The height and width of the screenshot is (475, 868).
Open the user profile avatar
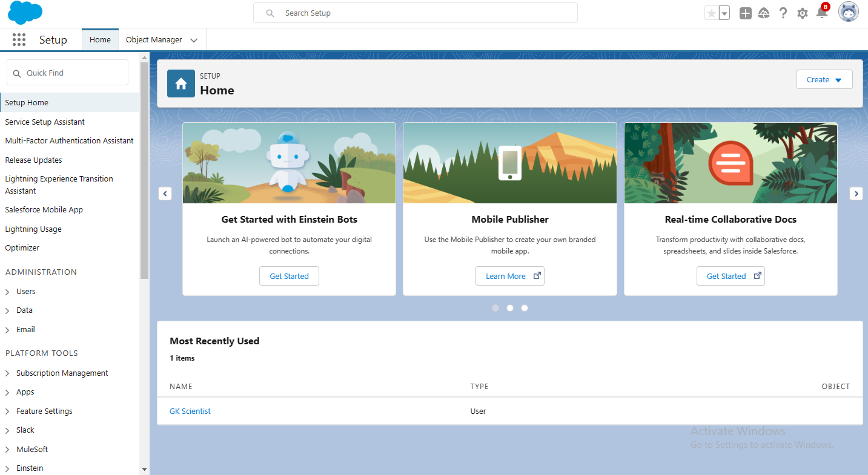pos(848,13)
